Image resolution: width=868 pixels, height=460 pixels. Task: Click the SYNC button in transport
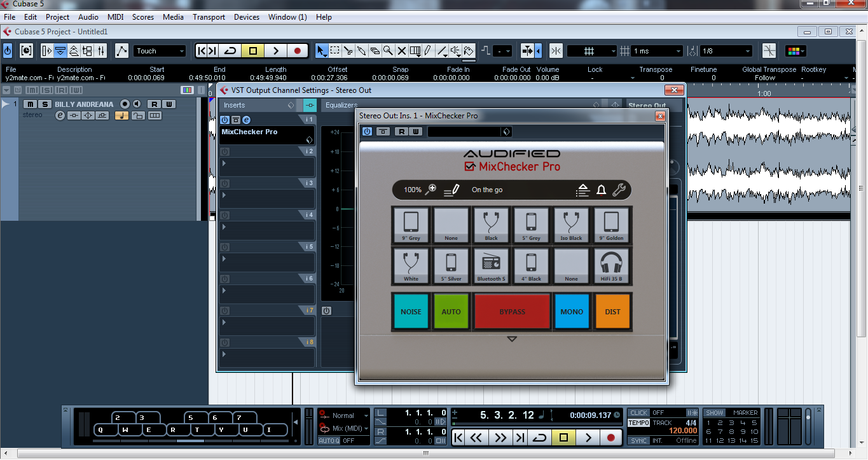(639, 440)
